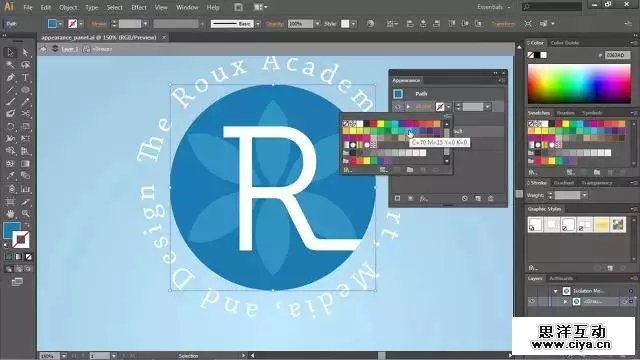Viewport: 640px width, 360px height.
Task: Select the Lasso tool
Action: click(x=25, y=64)
